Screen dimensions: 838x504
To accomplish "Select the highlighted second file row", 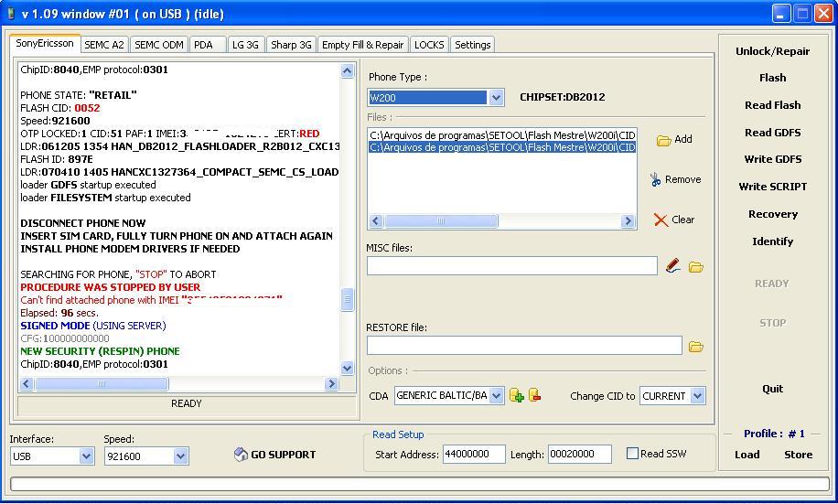I will click(502, 147).
